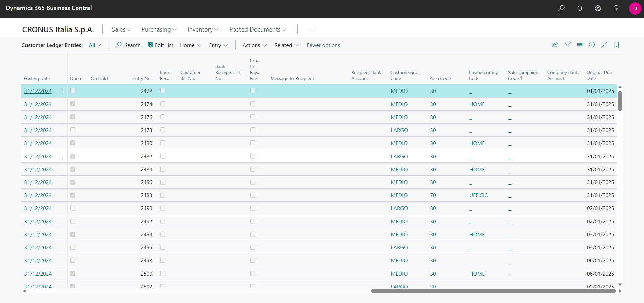Click the Share page icon
The height and width of the screenshot is (303, 644).
(555, 45)
